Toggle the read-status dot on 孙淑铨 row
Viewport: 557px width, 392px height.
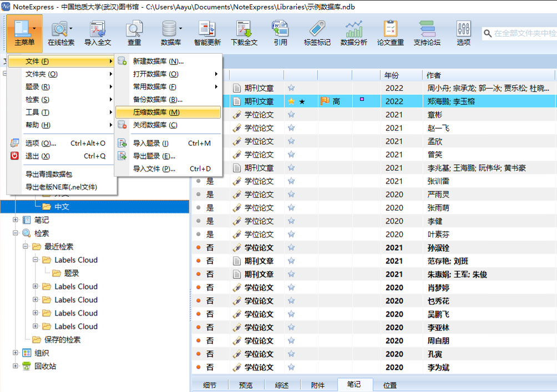coord(198,248)
